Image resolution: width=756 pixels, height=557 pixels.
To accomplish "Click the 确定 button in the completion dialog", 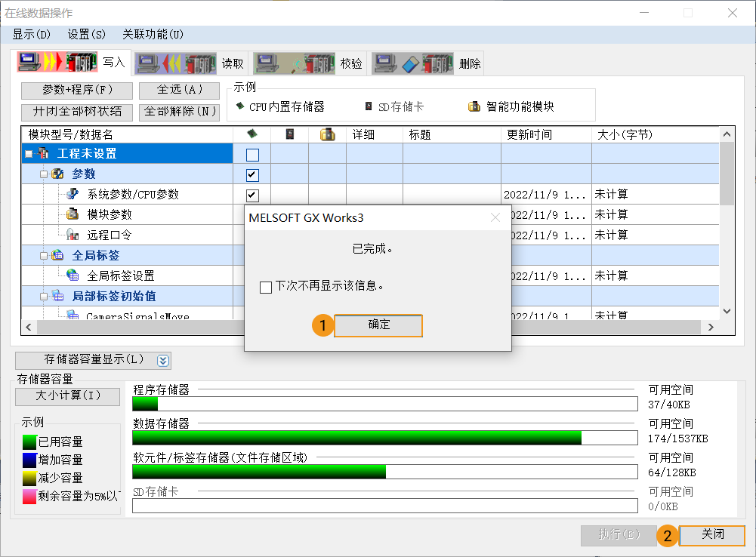I will pos(377,325).
